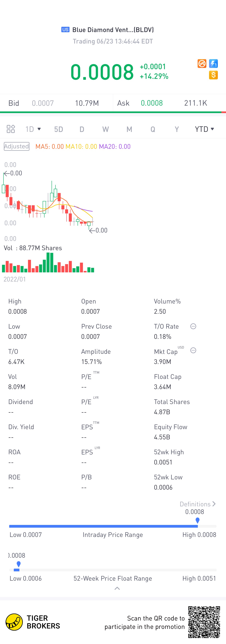Click the orange no-shorting badge icon

(202, 64)
